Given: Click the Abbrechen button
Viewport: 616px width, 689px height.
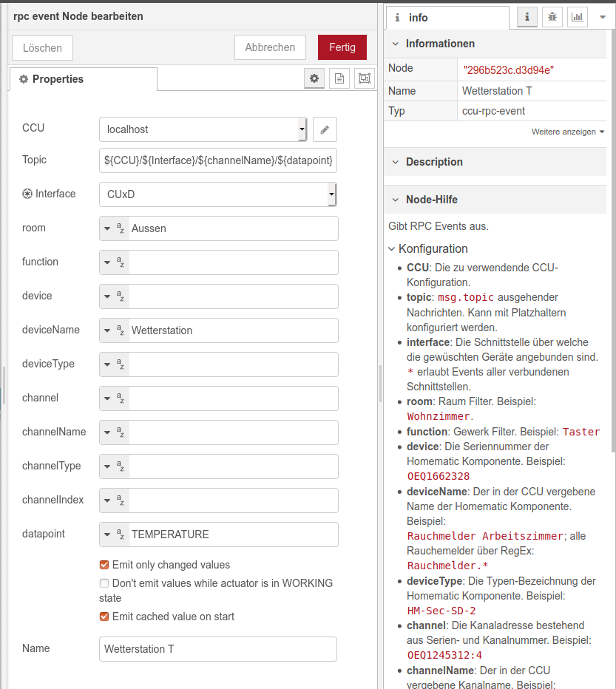Looking at the screenshot, I should tap(270, 47).
